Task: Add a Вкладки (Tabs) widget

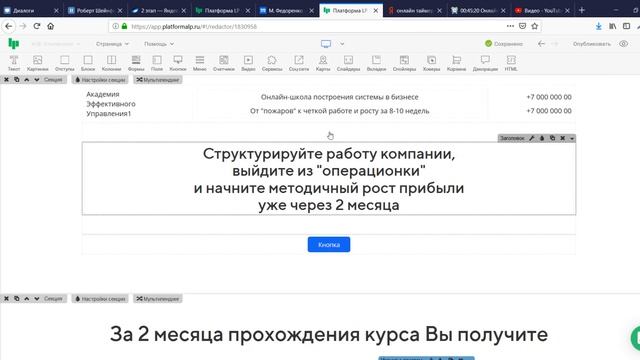Action: (376, 63)
